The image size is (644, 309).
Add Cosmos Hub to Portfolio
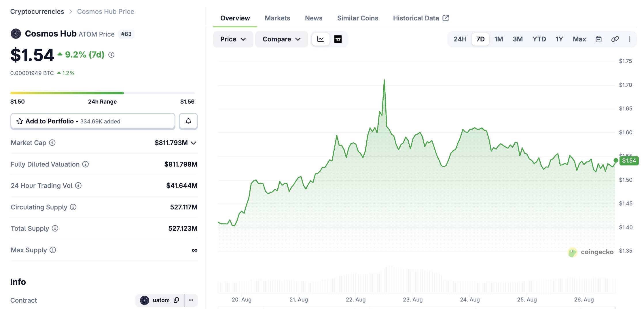point(93,121)
